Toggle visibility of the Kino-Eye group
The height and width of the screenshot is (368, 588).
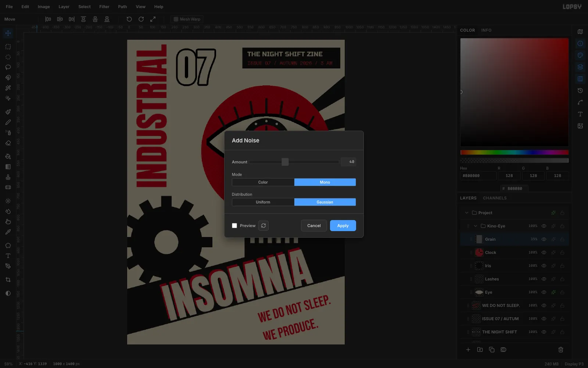click(544, 226)
